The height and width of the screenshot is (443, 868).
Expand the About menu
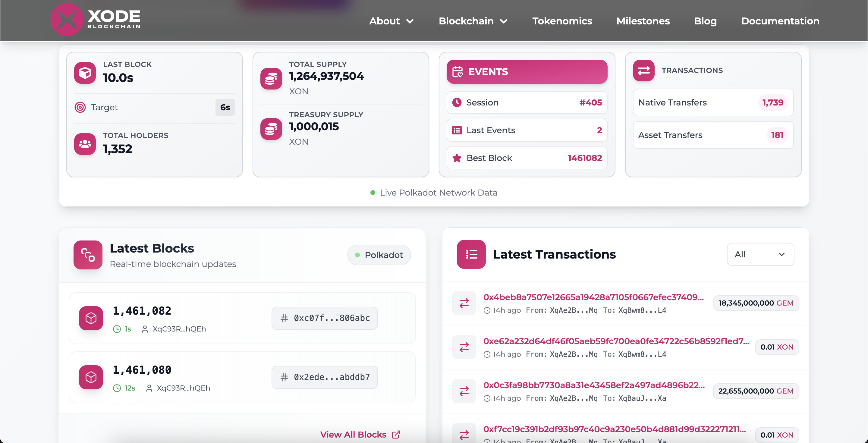click(391, 21)
